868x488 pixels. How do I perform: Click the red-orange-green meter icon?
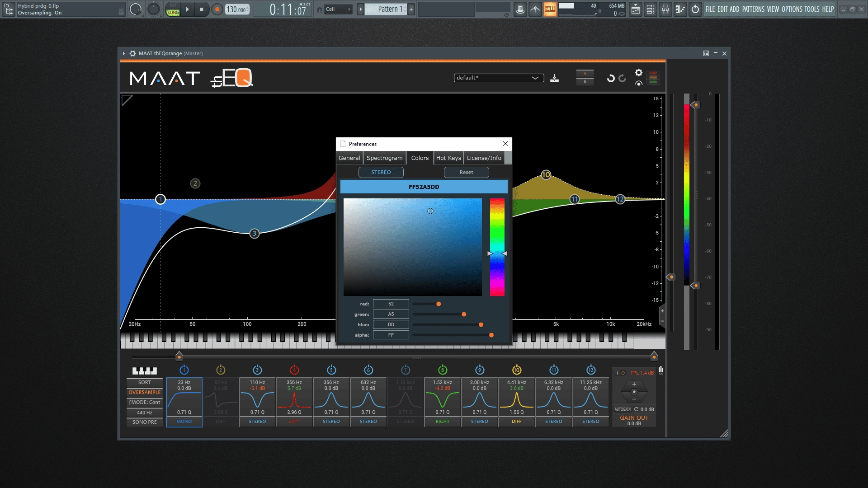coord(653,78)
